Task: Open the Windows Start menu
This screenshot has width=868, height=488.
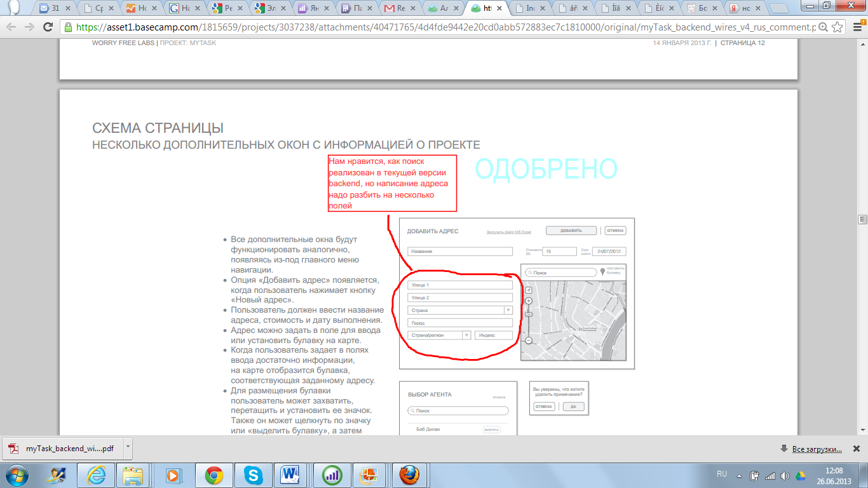Action: click(17, 475)
